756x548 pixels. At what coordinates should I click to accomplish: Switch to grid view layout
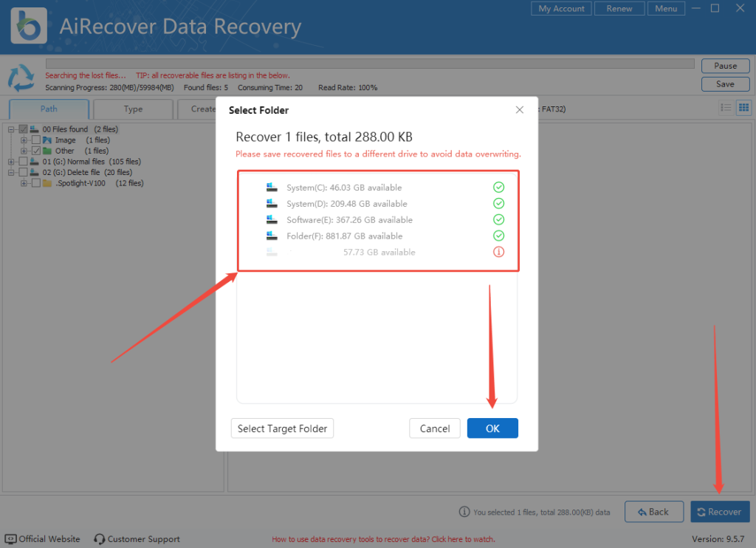coord(743,107)
